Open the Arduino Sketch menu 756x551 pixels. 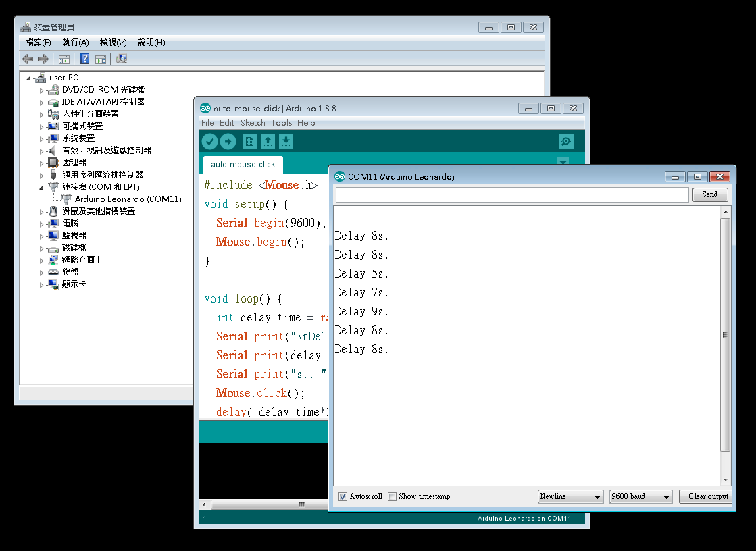pyautogui.click(x=253, y=123)
